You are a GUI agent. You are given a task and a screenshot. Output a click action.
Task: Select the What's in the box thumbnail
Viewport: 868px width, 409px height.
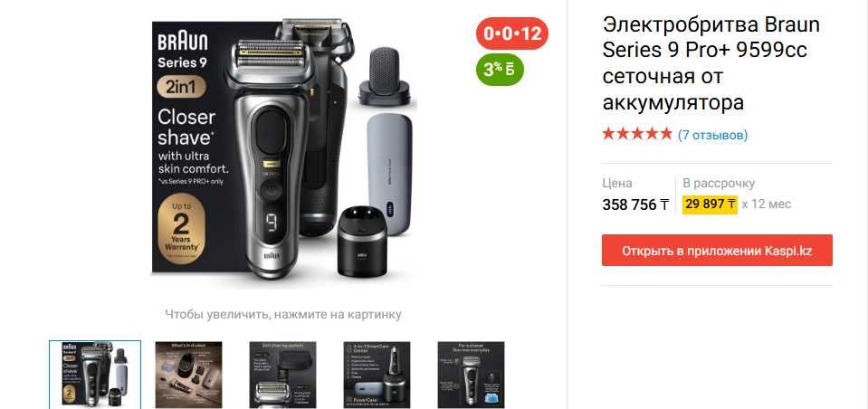[x=189, y=375]
